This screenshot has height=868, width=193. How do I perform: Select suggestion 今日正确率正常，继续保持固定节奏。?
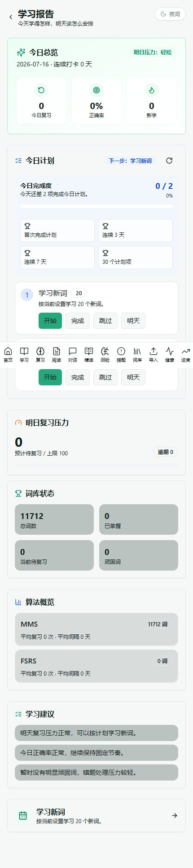(x=96, y=753)
